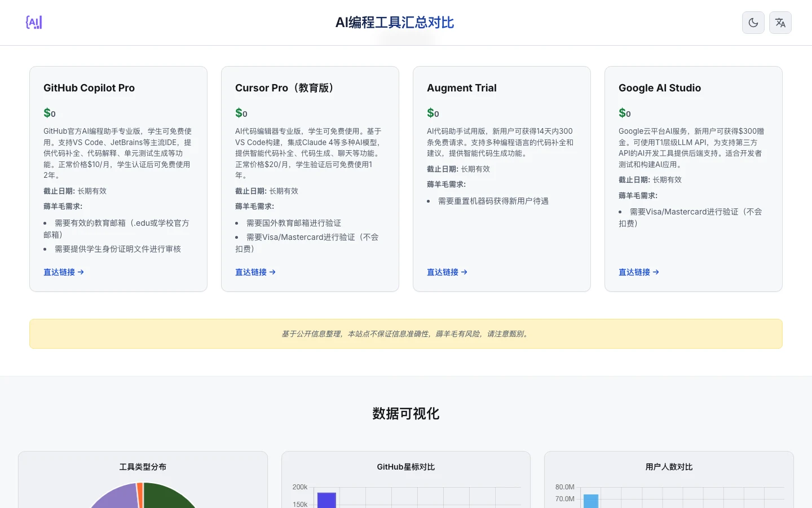The image size is (812, 508).
Task: Select the Cursor Pro（教育版）card title
Action: point(287,88)
